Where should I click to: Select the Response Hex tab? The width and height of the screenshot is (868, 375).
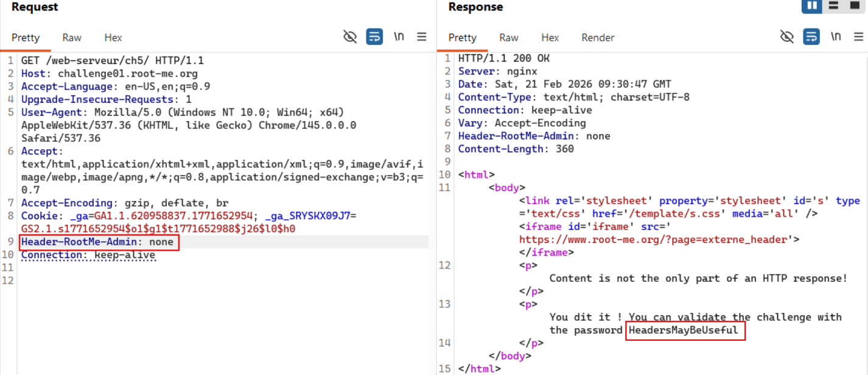[550, 38]
